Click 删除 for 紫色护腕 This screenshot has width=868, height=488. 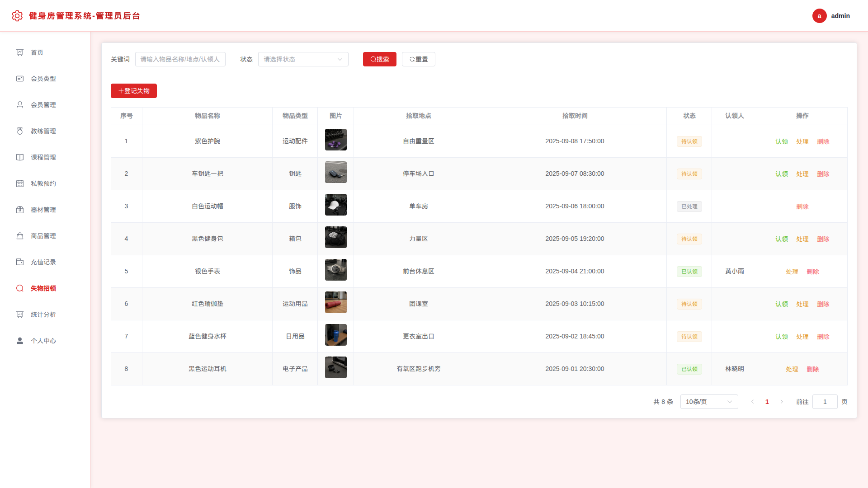823,141
